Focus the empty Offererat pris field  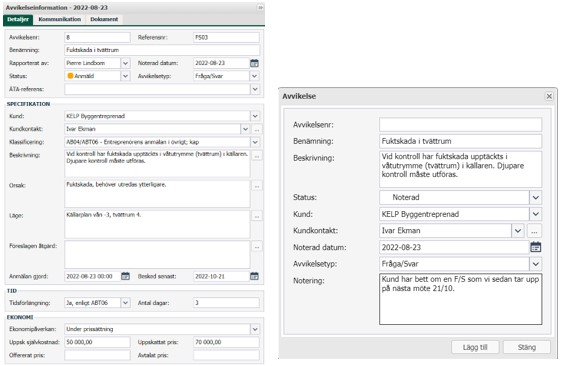pos(97,355)
